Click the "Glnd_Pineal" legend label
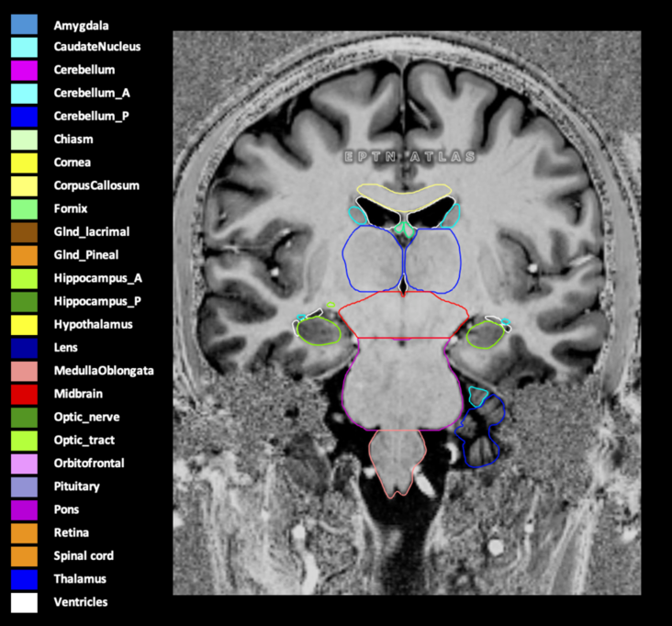Viewport: 672px width, 626px height. 86,255
